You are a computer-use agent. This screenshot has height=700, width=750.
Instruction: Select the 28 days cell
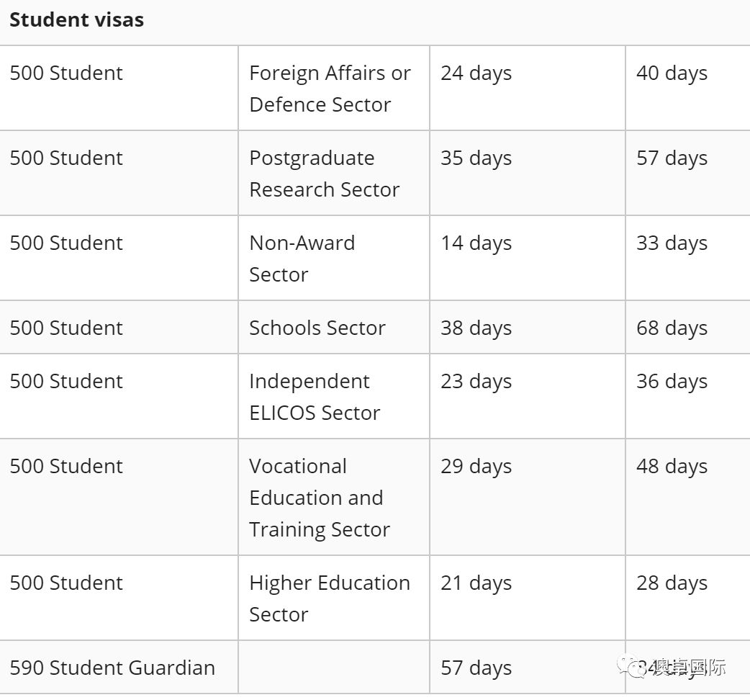click(x=672, y=583)
